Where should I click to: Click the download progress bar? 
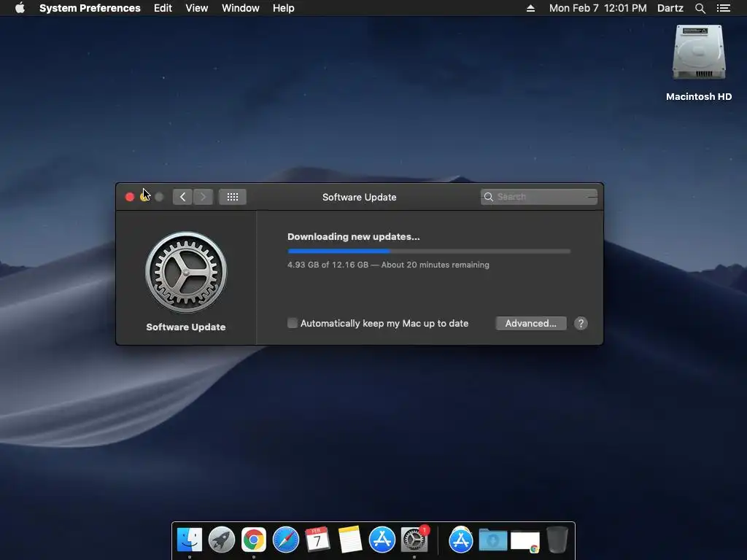point(429,251)
